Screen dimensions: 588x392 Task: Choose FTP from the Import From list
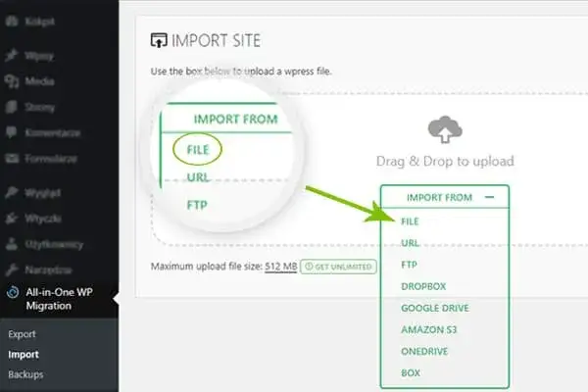tap(409, 265)
